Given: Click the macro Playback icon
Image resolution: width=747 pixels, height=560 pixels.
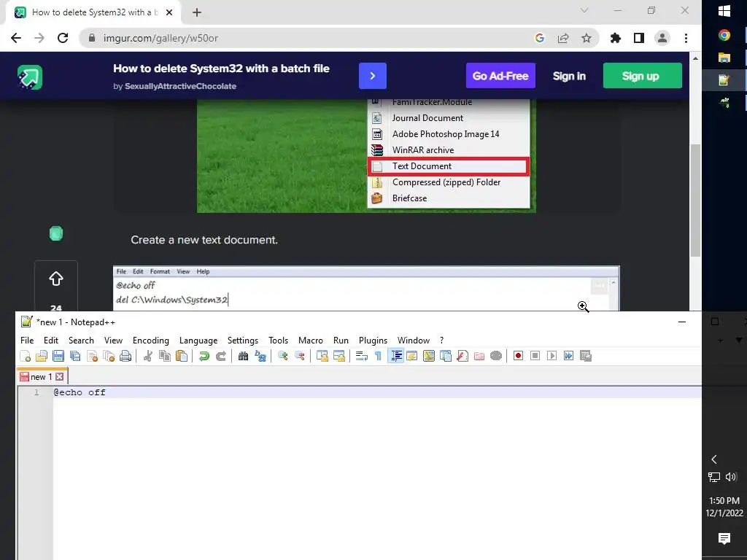Looking at the screenshot, I should 551,356.
